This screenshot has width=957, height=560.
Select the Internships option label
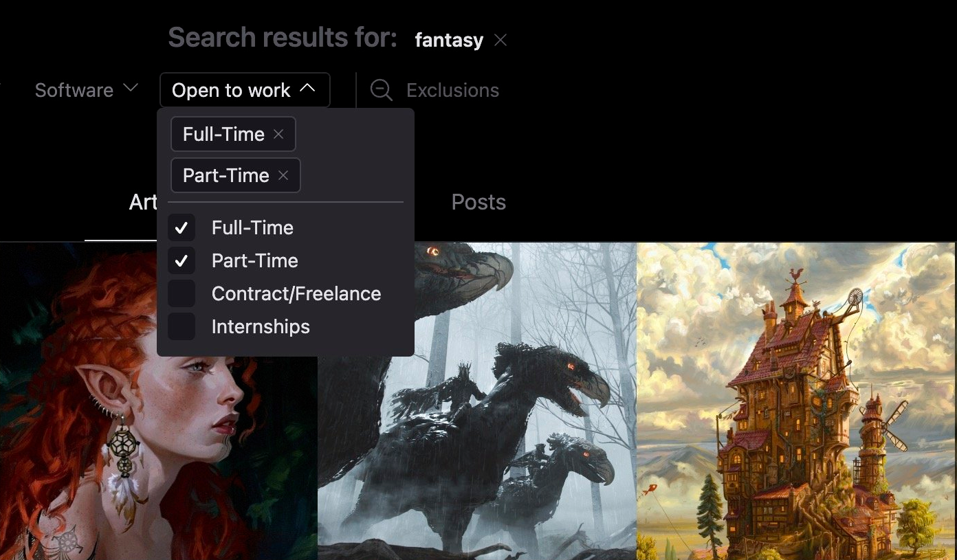coord(261,326)
